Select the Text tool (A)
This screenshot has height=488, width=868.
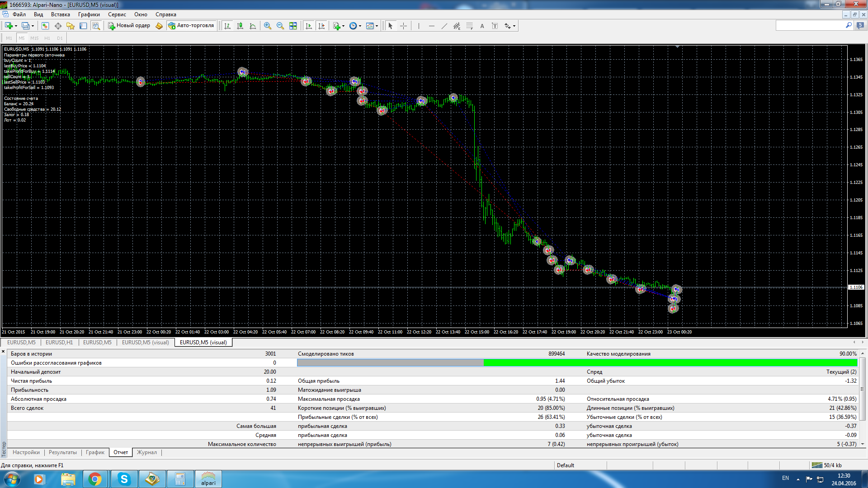click(482, 26)
